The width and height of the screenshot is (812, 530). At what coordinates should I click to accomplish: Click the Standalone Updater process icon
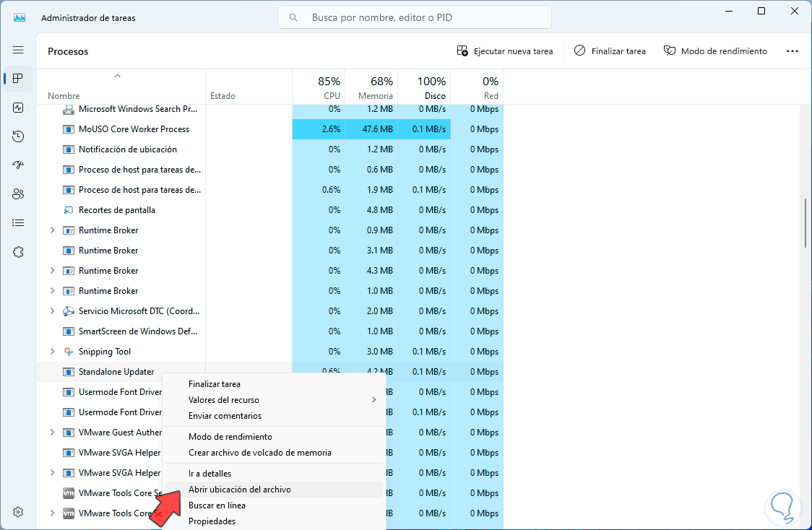69,372
